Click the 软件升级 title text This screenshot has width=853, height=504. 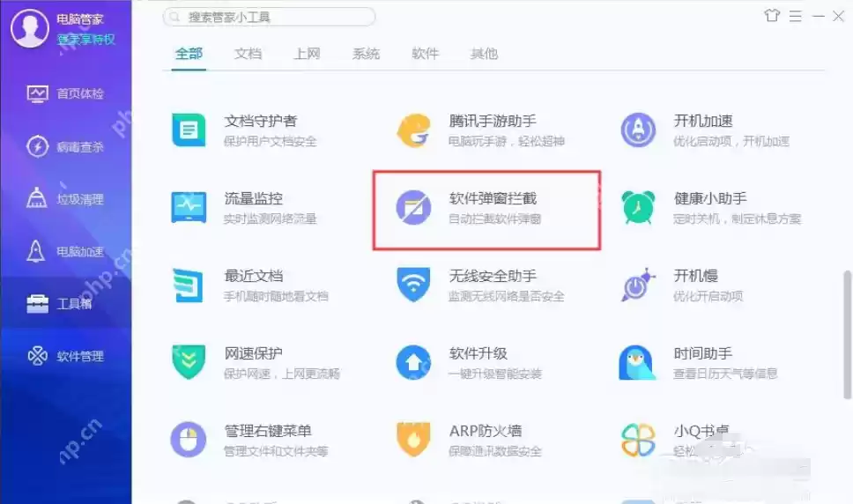pyautogui.click(x=478, y=353)
